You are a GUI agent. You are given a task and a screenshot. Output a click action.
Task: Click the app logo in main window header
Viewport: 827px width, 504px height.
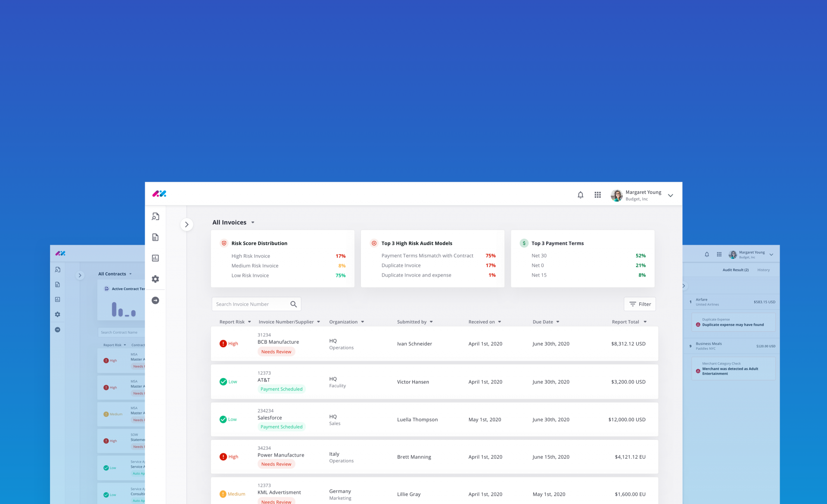coord(159,194)
